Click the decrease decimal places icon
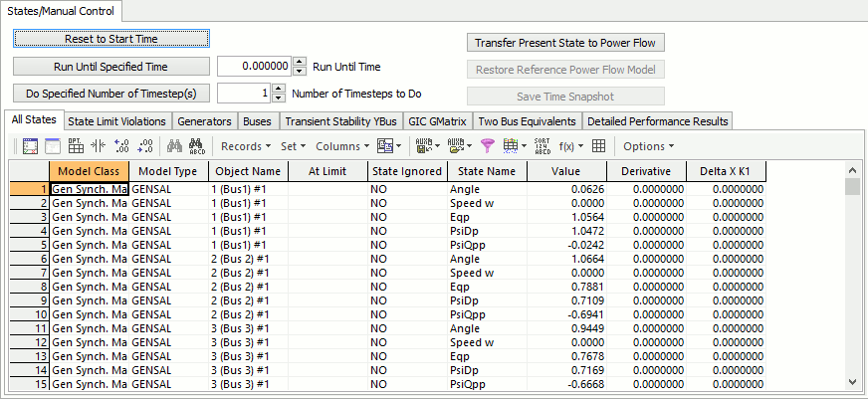 144,146
